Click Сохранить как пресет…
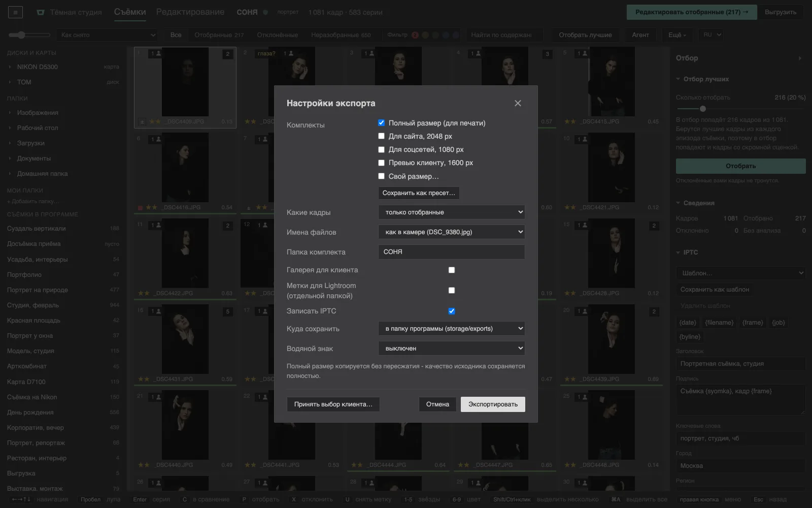812x508 pixels. point(419,193)
